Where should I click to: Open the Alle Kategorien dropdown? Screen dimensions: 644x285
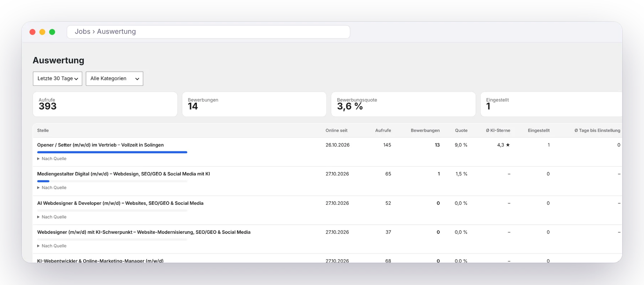tap(114, 79)
